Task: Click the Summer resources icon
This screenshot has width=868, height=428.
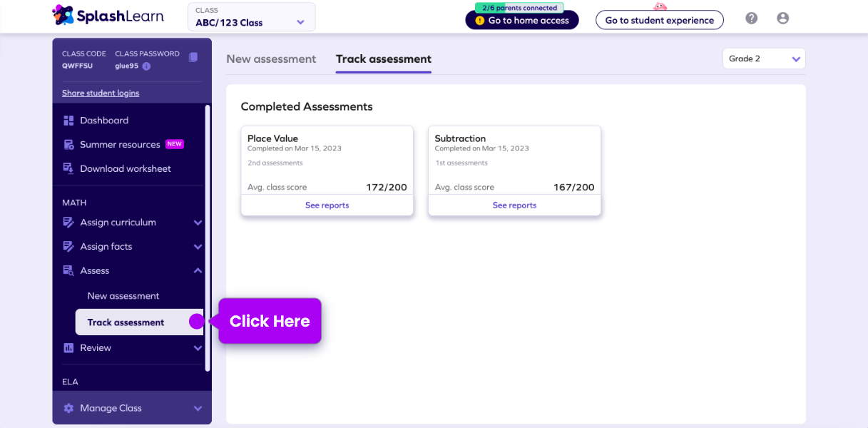Action: tap(68, 145)
